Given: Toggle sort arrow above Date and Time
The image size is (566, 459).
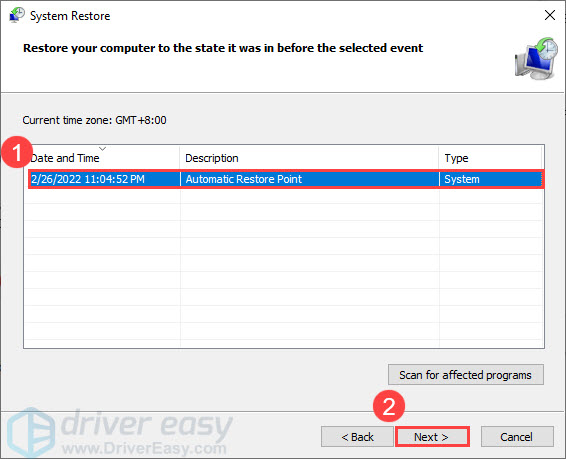Looking at the screenshot, I should tap(103, 148).
